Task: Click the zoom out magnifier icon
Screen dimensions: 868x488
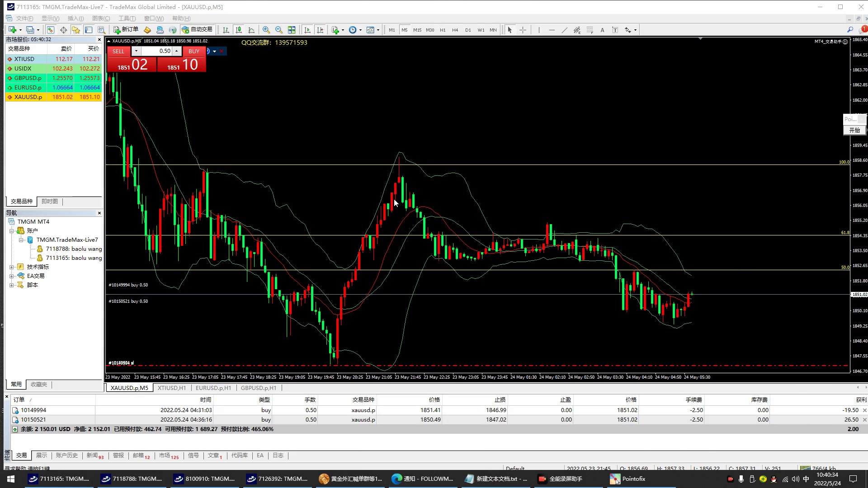Action: coord(279,30)
